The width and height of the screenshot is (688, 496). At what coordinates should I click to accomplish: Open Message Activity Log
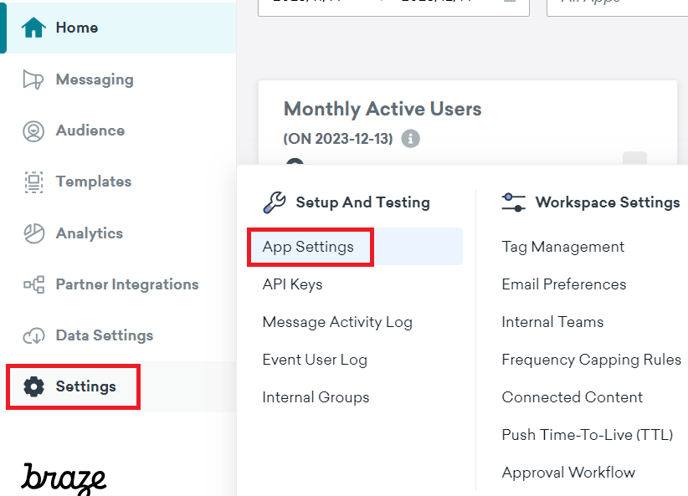point(337,322)
